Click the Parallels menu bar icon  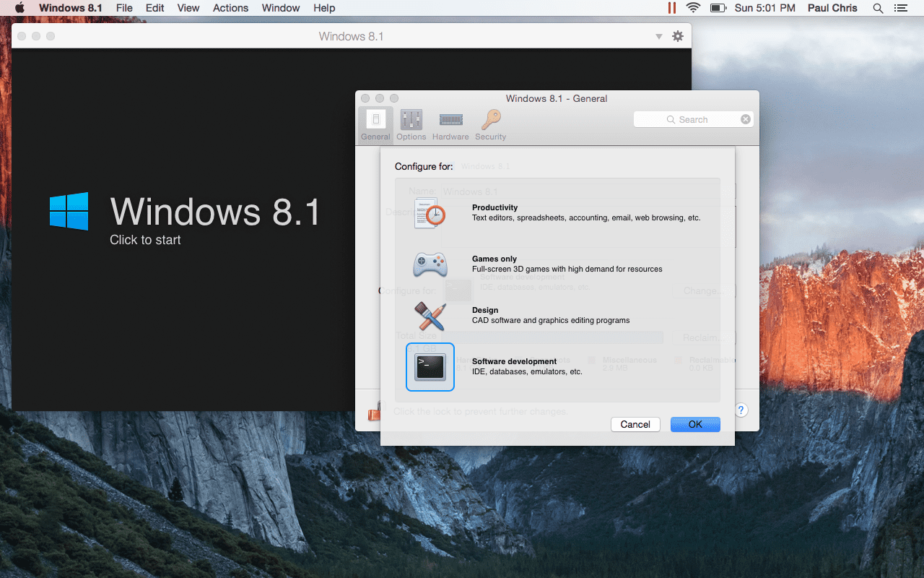point(672,8)
